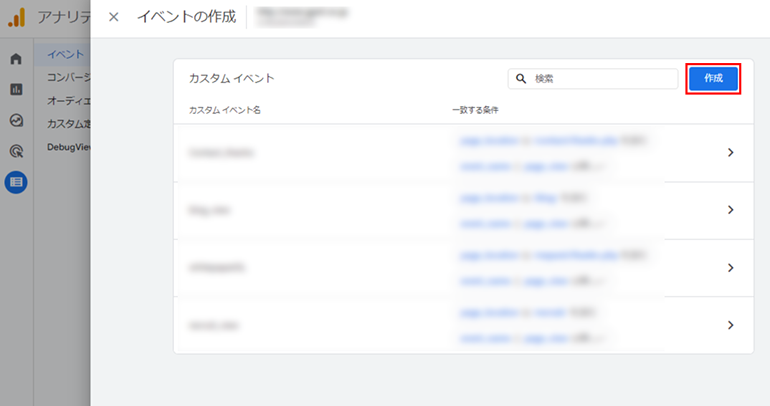Open the Explore icon in the sidebar
Viewport: 770px width, 406px height.
point(16,121)
